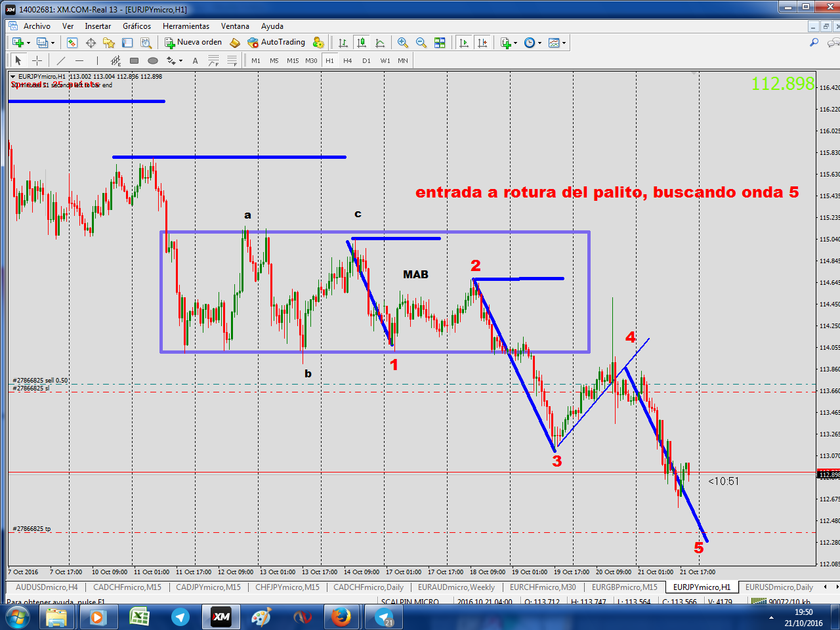
Task: Click the Firefox icon in the taskbar
Action: coord(341,617)
